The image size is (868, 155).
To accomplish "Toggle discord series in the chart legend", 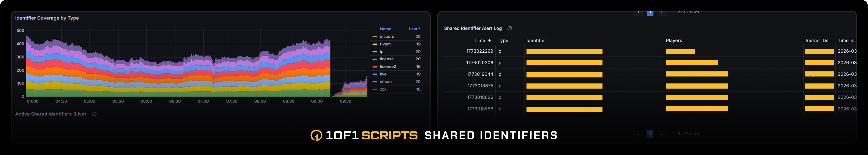I will (x=387, y=36).
